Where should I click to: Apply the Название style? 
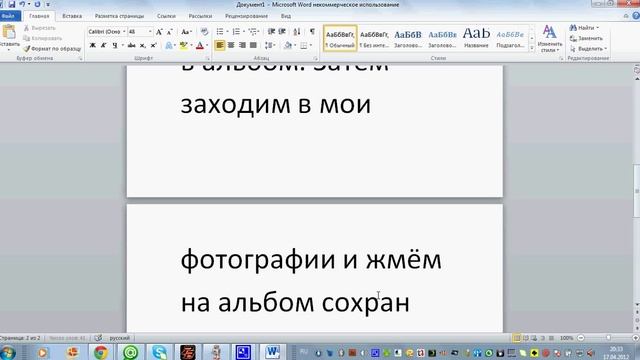coord(476,38)
